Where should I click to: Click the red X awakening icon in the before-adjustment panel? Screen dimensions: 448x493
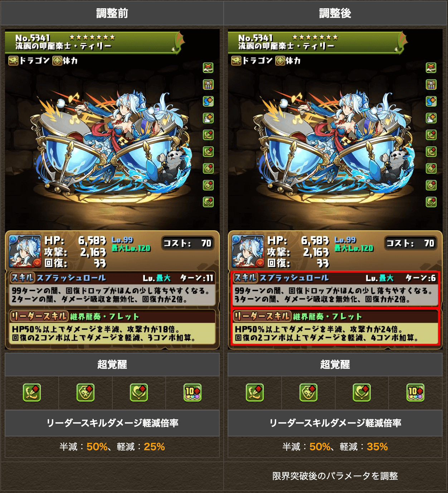point(208,68)
